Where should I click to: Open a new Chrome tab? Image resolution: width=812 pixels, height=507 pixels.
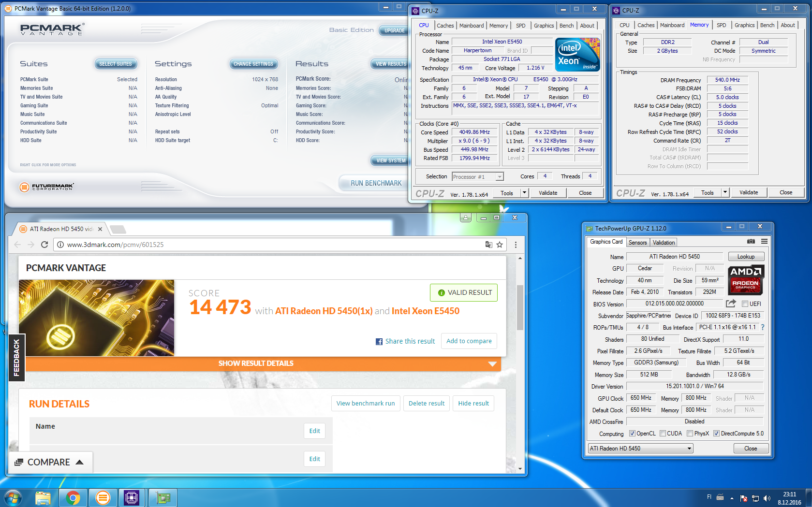(x=118, y=229)
